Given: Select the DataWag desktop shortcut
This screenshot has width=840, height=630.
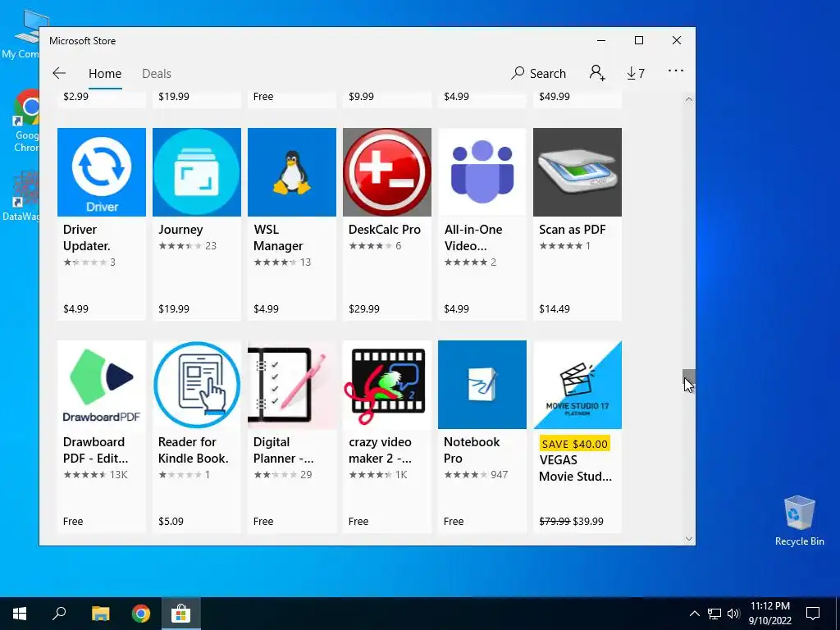Looking at the screenshot, I should (x=22, y=196).
